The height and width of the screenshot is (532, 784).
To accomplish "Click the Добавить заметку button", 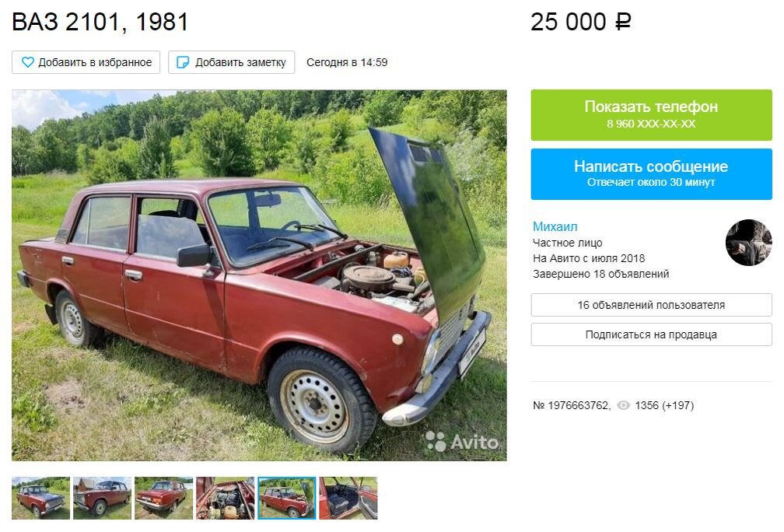I will point(232,62).
